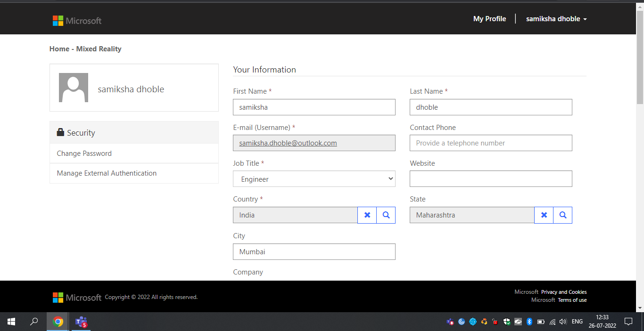Screen dimensions: 644x331
Task: Click the samiksha.dhoble@outlook.com email link
Action: [x=288, y=143]
